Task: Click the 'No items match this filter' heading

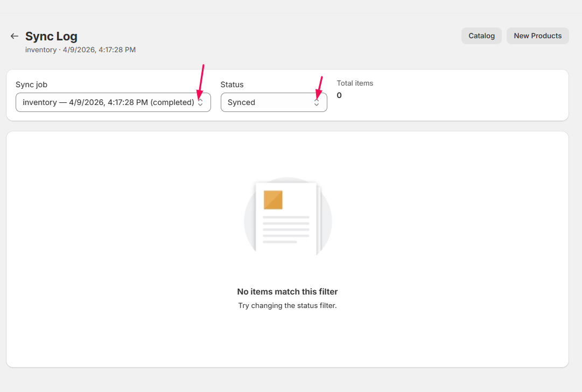Action: (x=288, y=291)
